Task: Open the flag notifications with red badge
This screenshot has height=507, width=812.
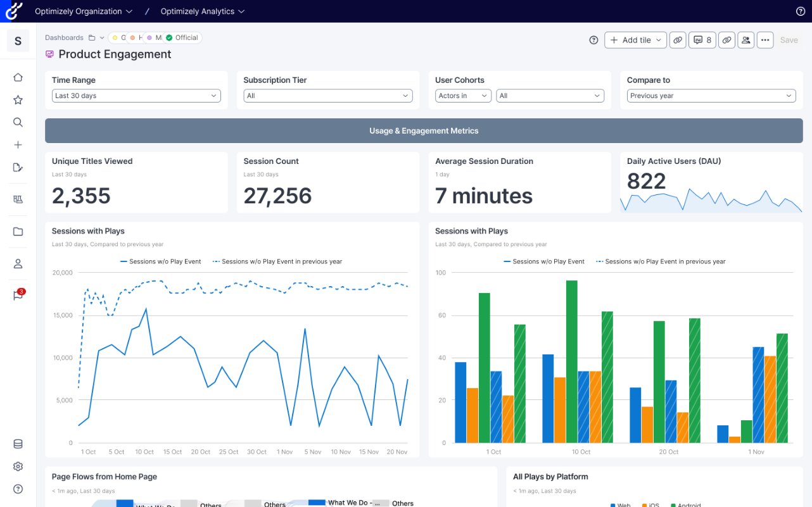Action: (18, 296)
